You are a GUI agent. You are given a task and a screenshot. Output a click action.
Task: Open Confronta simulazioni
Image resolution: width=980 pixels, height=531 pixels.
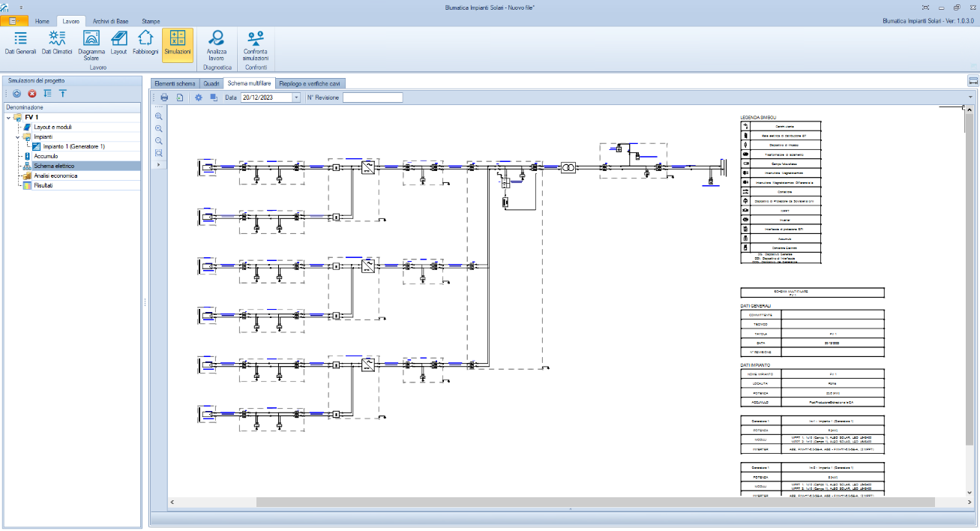pyautogui.click(x=256, y=43)
